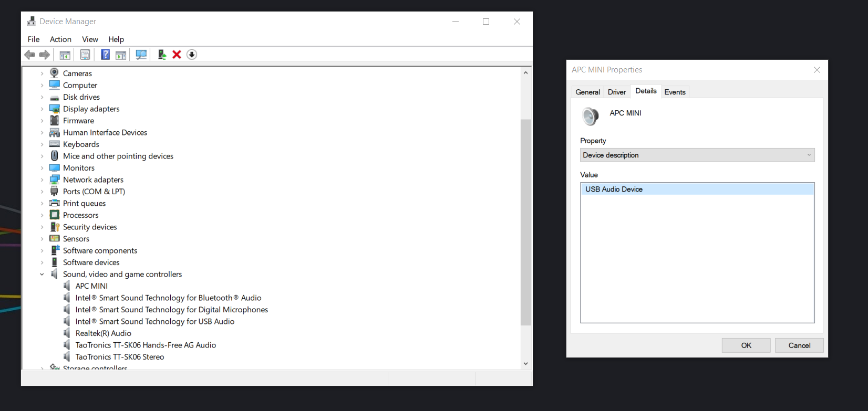Viewport: 868px width, 411px height.
Task: Click the Device Manager scrollbar down arrow
Action: (x=525, y=363)
